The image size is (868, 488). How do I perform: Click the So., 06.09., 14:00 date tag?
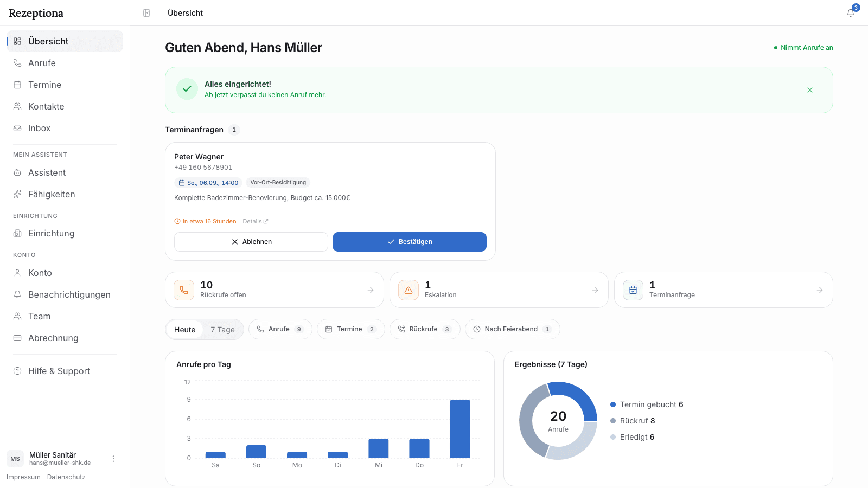coord(208,183)
